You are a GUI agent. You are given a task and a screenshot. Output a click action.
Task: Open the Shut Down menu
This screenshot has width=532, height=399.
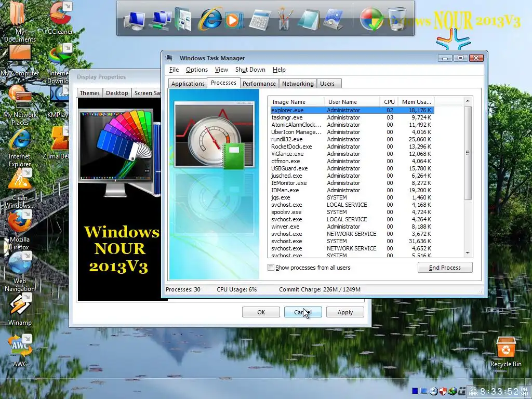pyautogui.click(x=250, y=70)
